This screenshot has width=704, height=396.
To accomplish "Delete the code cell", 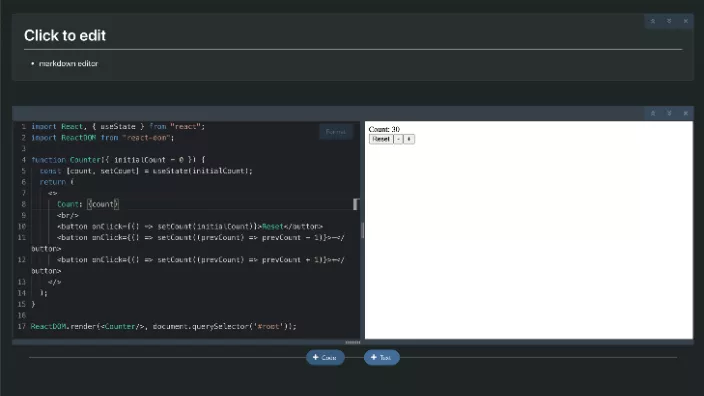I will click(x=686, y=113).
